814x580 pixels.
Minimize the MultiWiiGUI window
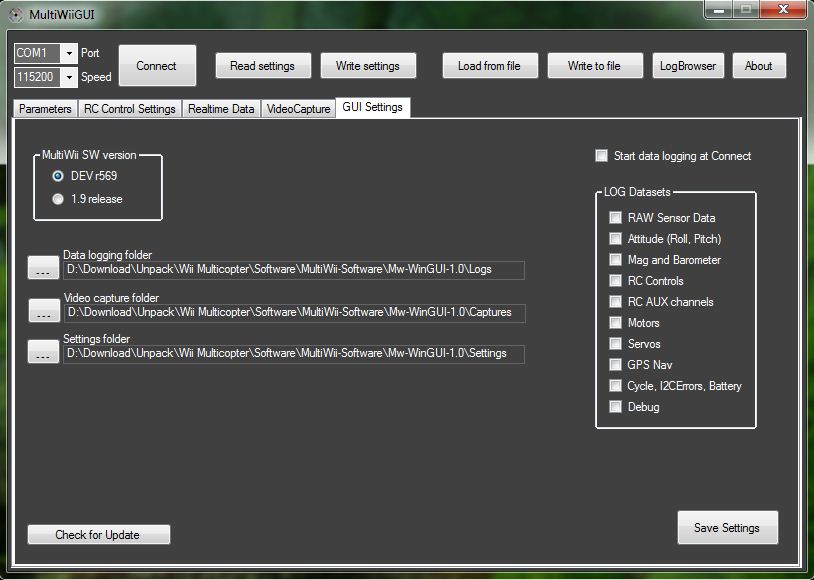pyautogui.click(x=718, y=9)
